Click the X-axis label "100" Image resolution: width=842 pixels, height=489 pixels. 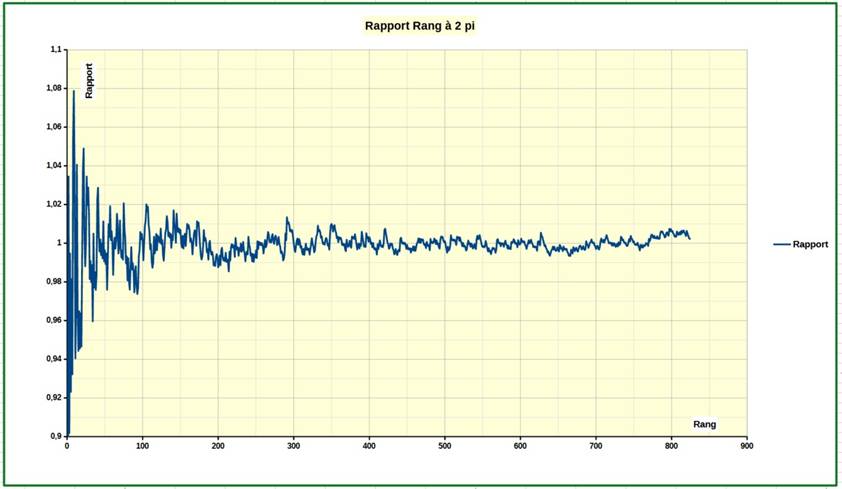(x=142, y=446)
